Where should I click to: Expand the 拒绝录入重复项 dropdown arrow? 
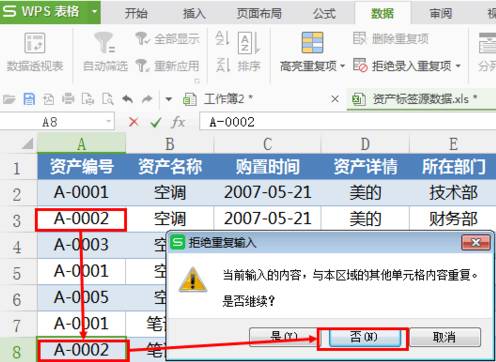[x=458, y=66]
